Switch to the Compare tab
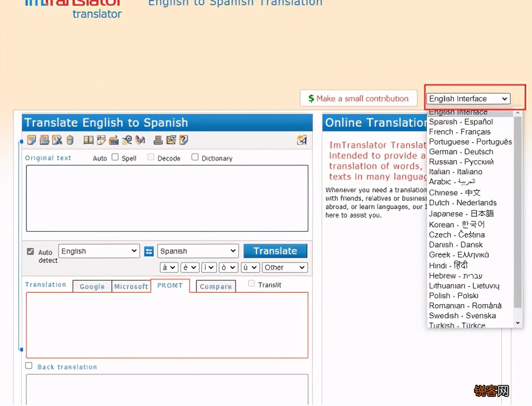 coord(216,287)
